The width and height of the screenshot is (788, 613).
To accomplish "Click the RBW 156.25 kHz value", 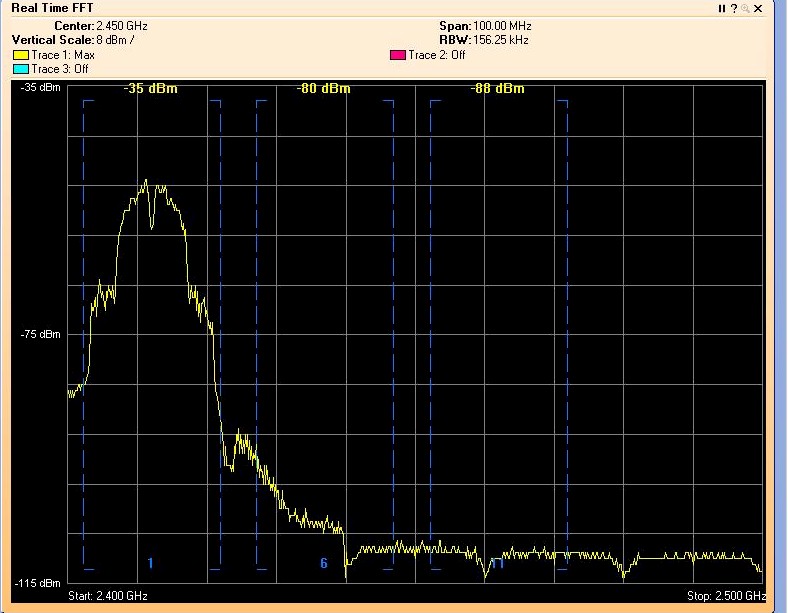I will [501, 40].
